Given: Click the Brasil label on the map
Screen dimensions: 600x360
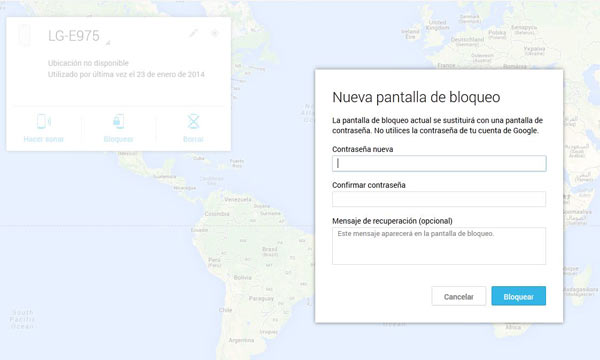Looking at the screenshot, I should click(270, 251).
